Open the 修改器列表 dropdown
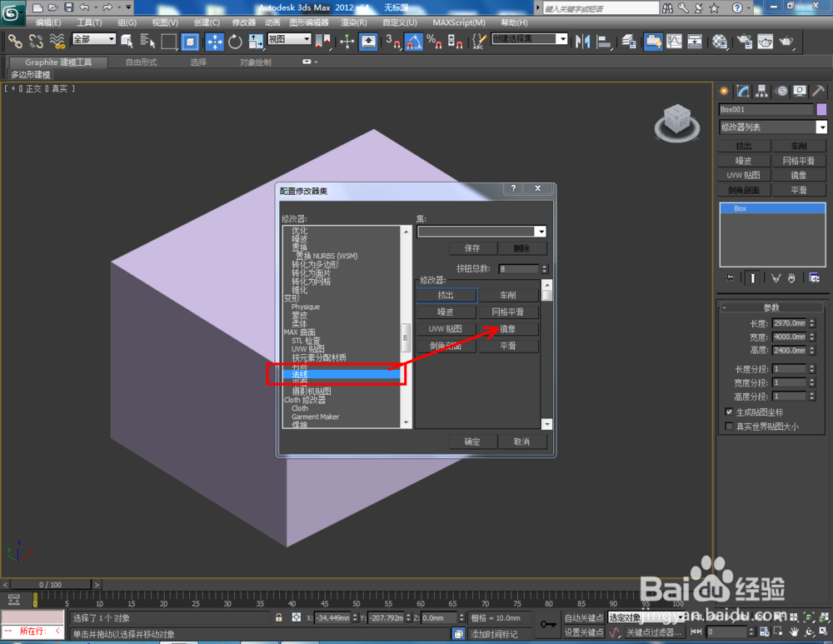The image size is (833, 644). [x=821, y=127]
